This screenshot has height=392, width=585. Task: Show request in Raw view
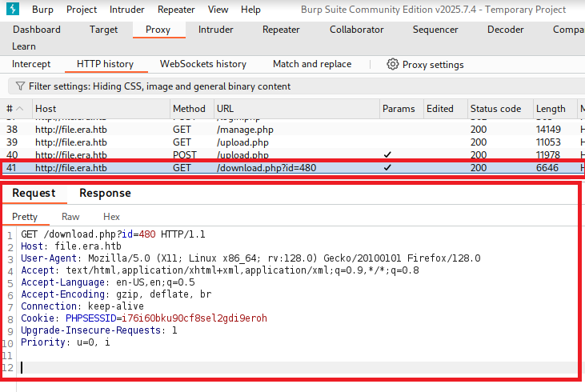(70, 217)
